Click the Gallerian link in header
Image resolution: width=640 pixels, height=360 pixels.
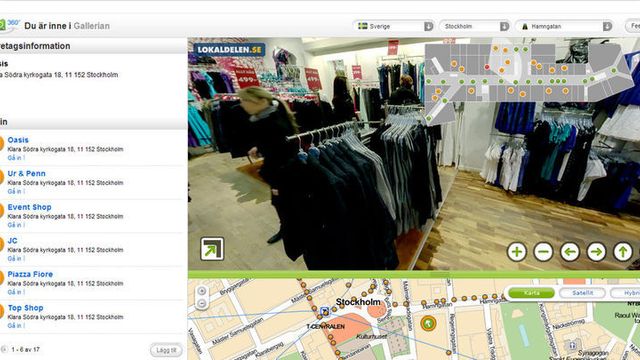[x=91, y=26]
